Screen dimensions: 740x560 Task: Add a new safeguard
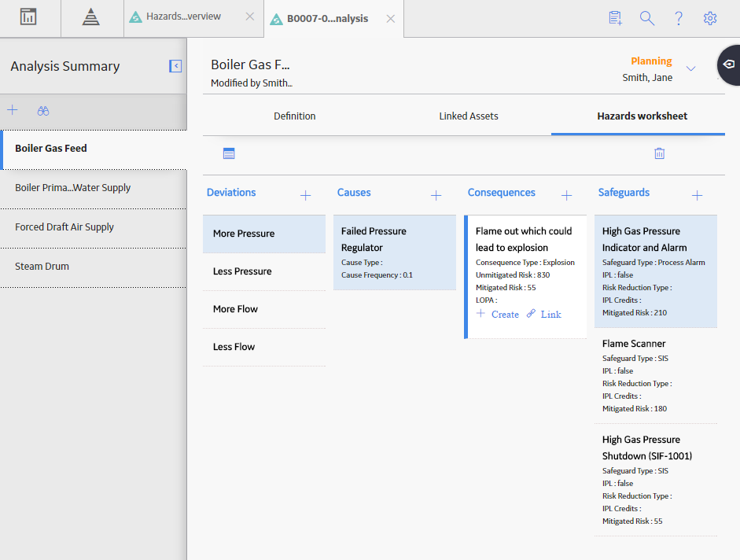point(697,195)
